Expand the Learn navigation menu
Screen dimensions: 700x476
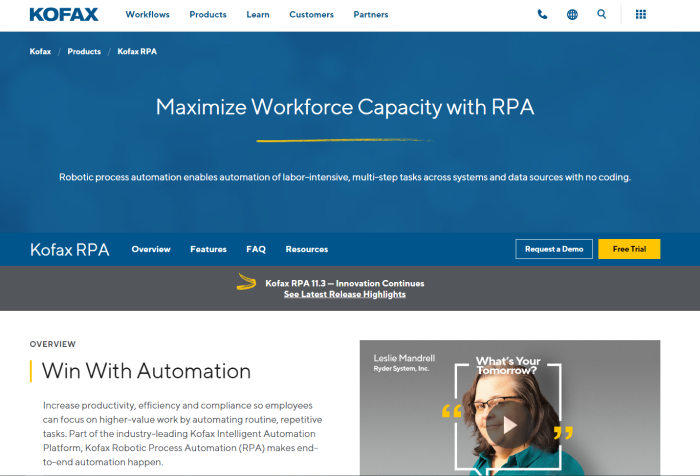[258, 15]
